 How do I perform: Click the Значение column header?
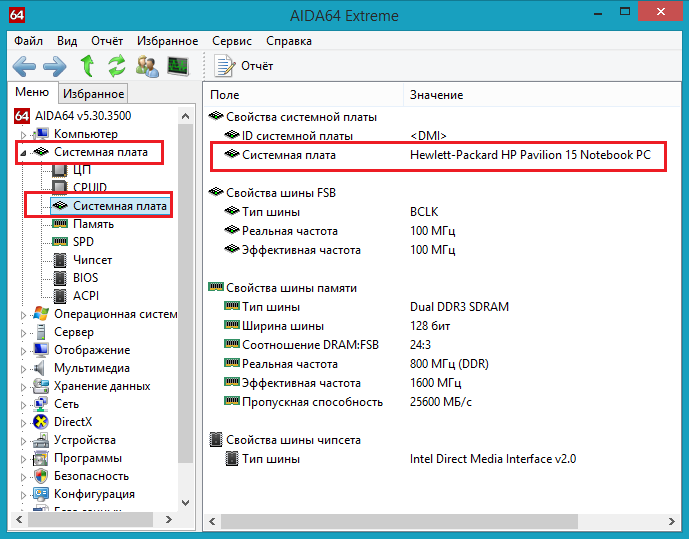pos(542,95)
